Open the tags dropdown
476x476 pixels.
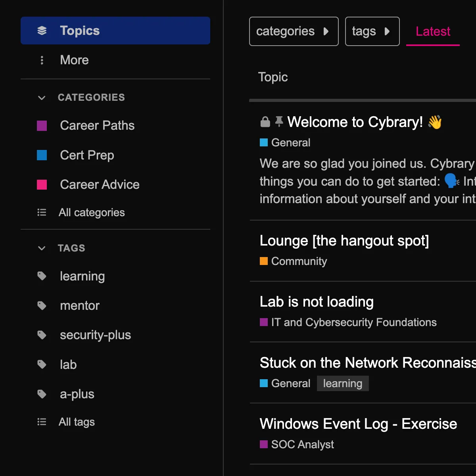click(372, 31)
